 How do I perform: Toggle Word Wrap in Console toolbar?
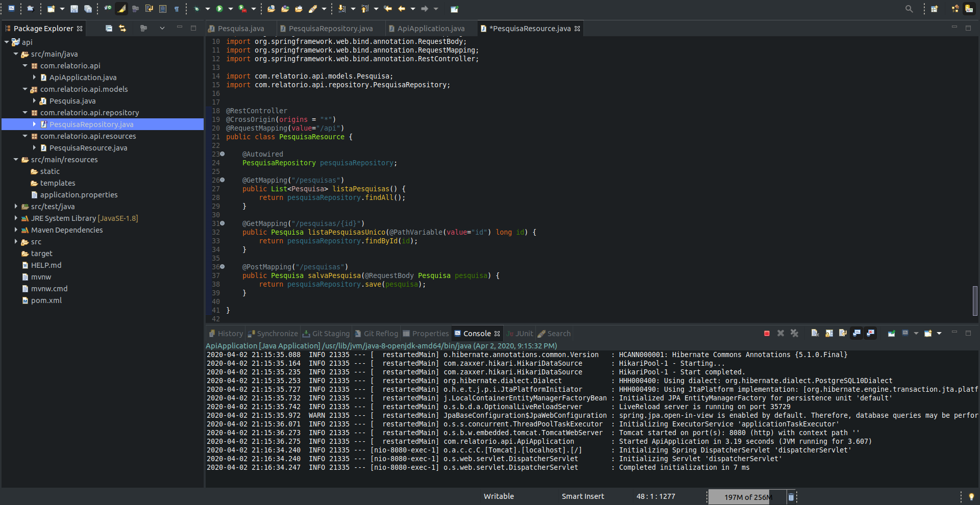(843, 333)
